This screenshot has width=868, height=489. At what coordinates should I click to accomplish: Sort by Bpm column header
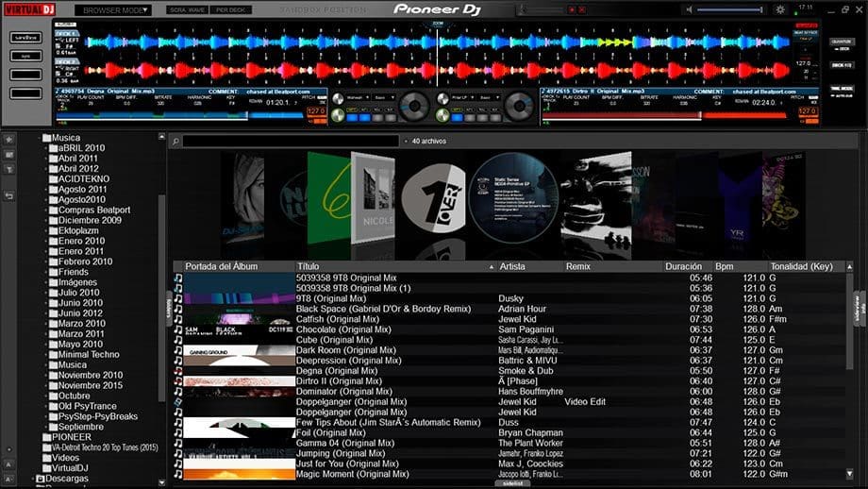coord(740,266)
